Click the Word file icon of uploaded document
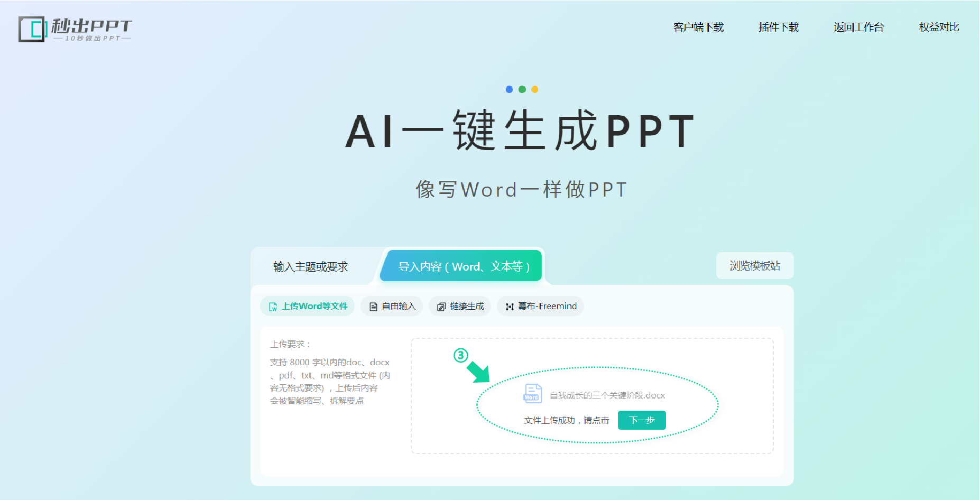Viewport: 980px width, 500px height. [532, 394]
